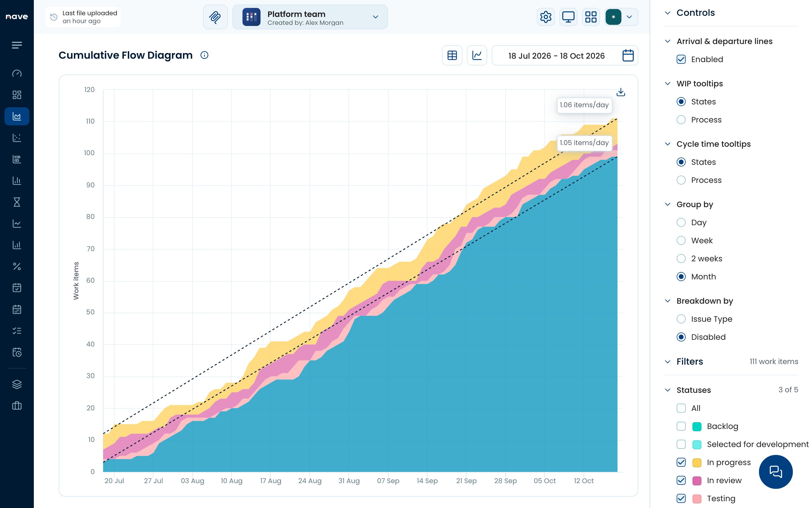Open the chat support bubble
Viewport: 812px width, 508px height.
click(775, 472)
